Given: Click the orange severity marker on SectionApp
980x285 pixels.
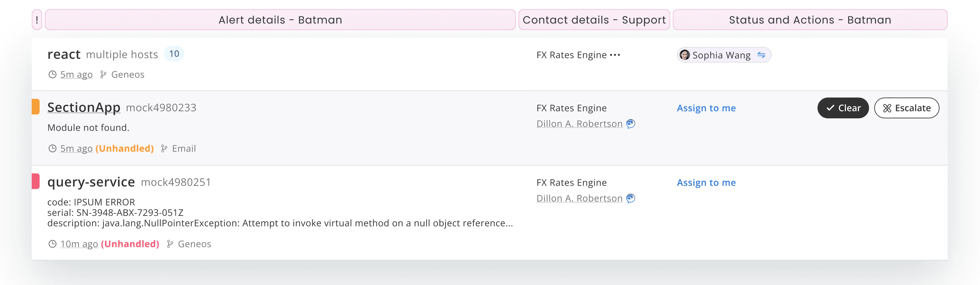Looking at the screenshot, I should click(x=36, y=107).
